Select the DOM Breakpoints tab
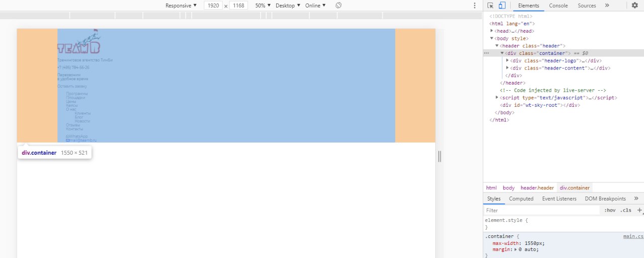Image resolution: width=644 pixels, height=258 pixels. [x=605, y=199]
